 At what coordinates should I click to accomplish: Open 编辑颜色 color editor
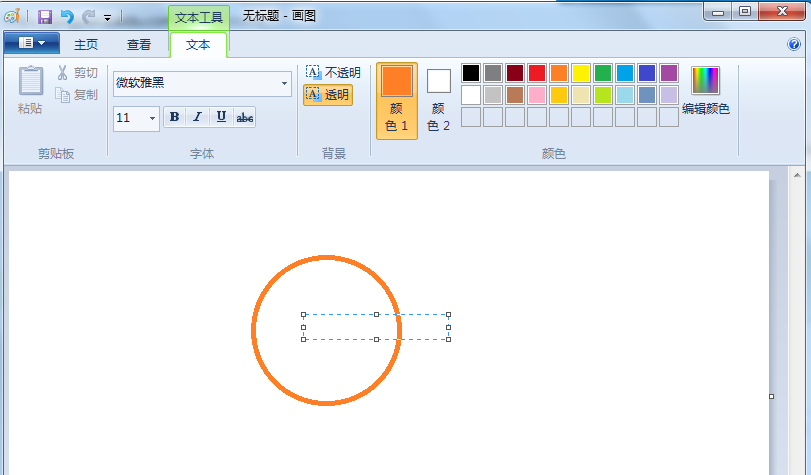click(x=705, y=91)
